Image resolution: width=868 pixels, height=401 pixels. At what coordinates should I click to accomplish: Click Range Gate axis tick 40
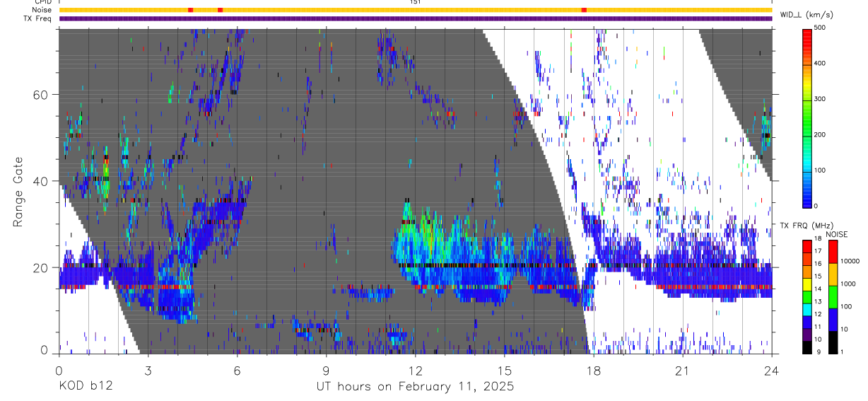point(41,181)
